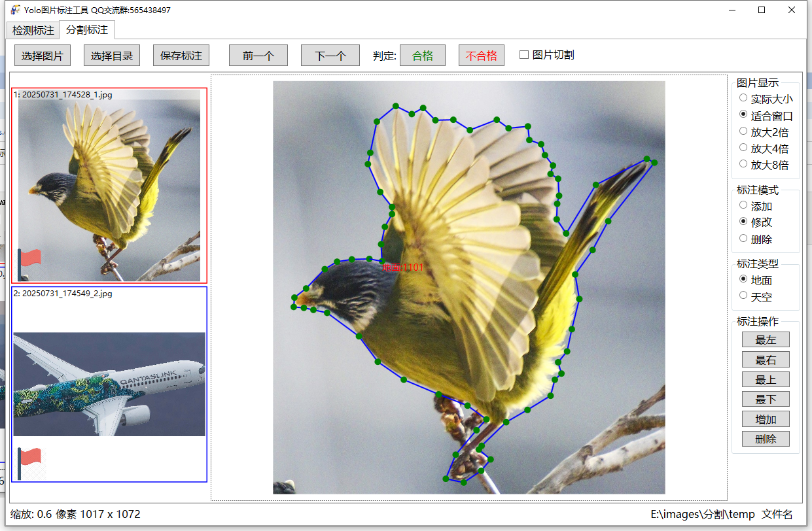Click the 选择图片 button
812x531 pixels.
click(x=42, y=56)
